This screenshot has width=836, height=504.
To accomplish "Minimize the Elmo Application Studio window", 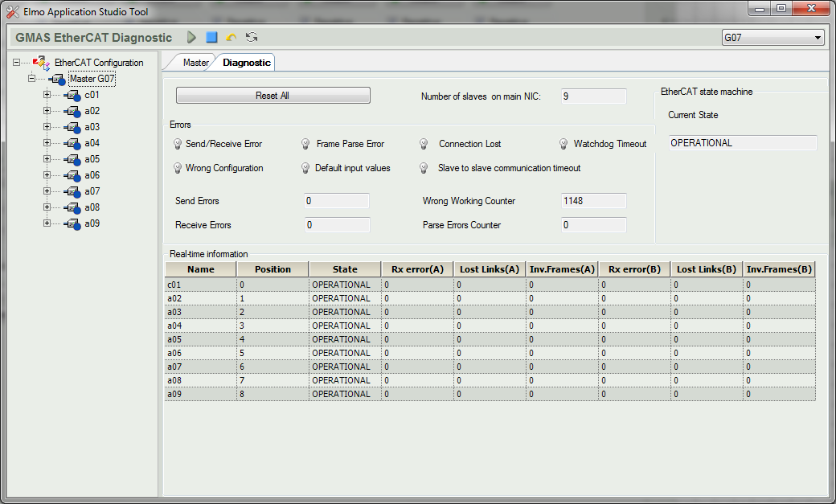I will click(x=759, y=9).
